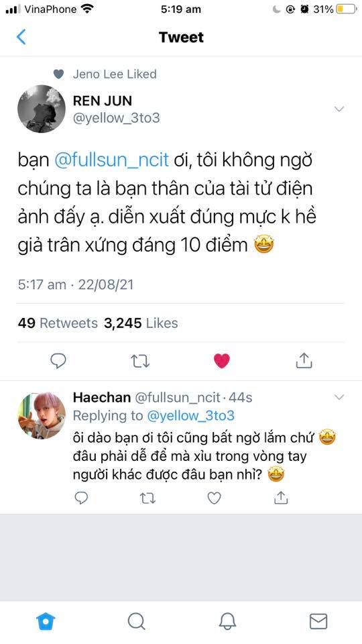
Task: Retweet REN JUN's main tweet
Action: tap(140, 362)
